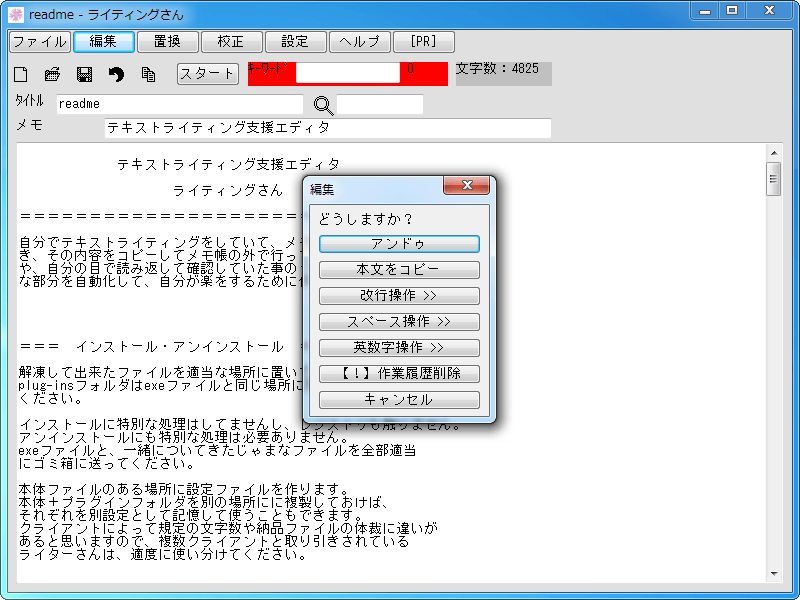Maximize the ライティングさん window
Screen dimensions: 800x600
pos(732,11)
